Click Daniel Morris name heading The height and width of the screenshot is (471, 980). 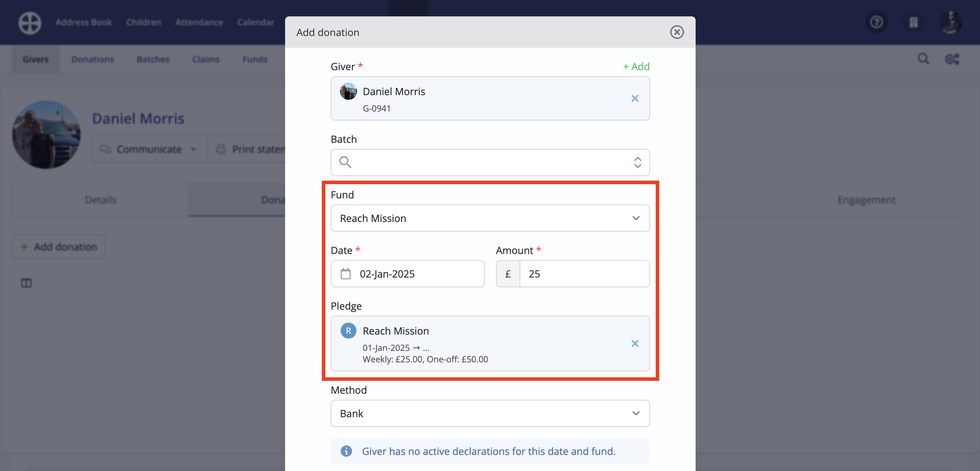tap(138, 119)
